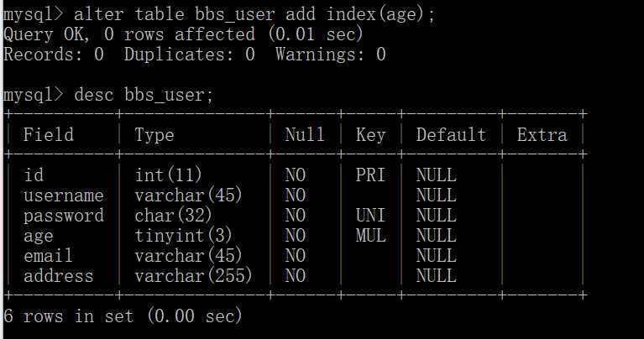Click the UNI key value
Image resolution: width=644 pixels, height=339 pixels.
point(370,216)
